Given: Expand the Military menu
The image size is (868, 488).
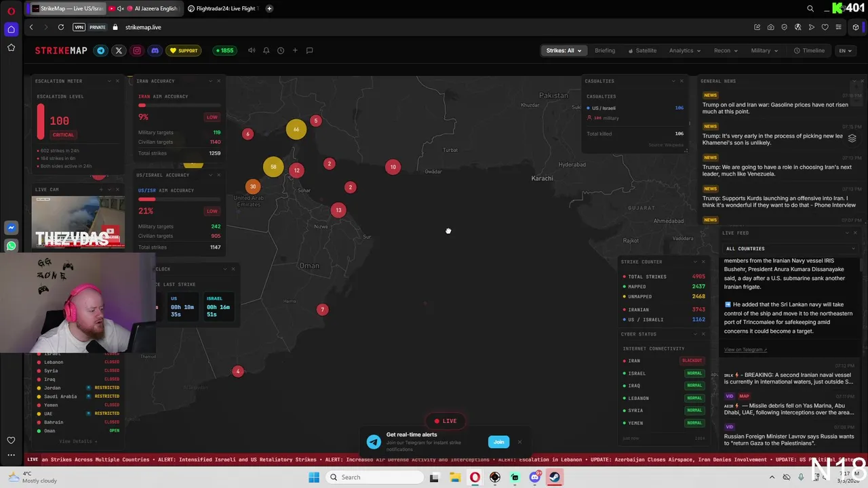Looking at the screenshot, I should click(x=764, y=50).
